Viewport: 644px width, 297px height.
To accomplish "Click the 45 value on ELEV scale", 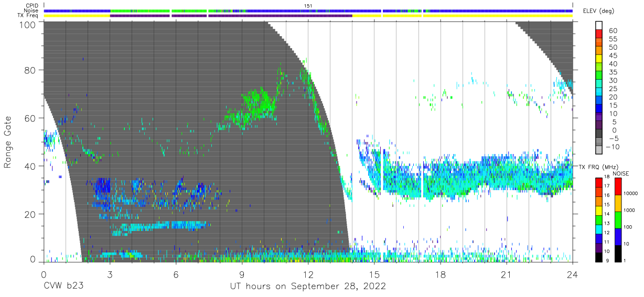I will pos(613,56).
